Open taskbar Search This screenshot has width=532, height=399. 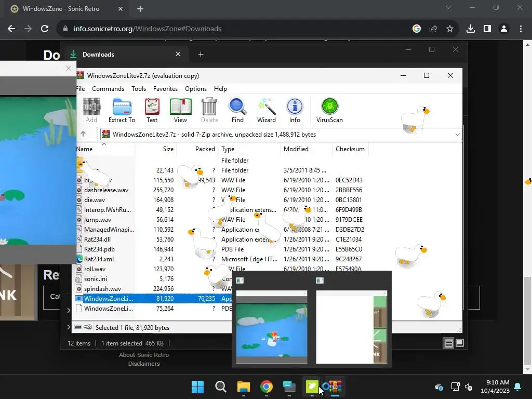tap(220, 387)
